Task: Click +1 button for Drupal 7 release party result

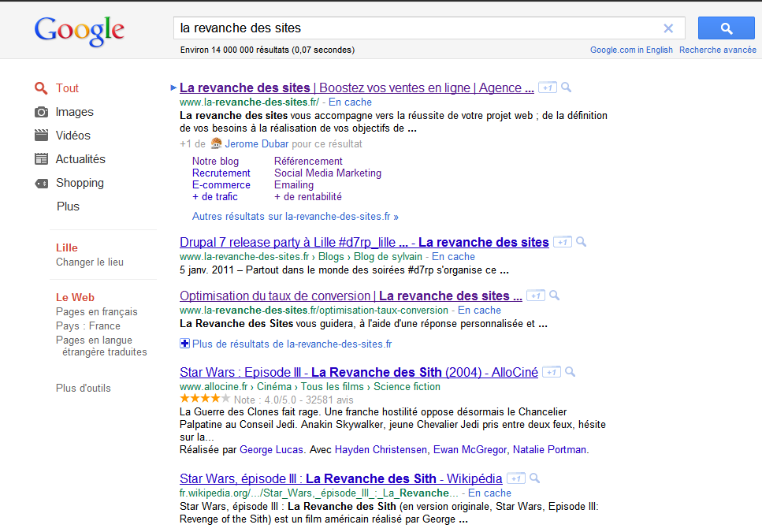Action: pos(563,243)
